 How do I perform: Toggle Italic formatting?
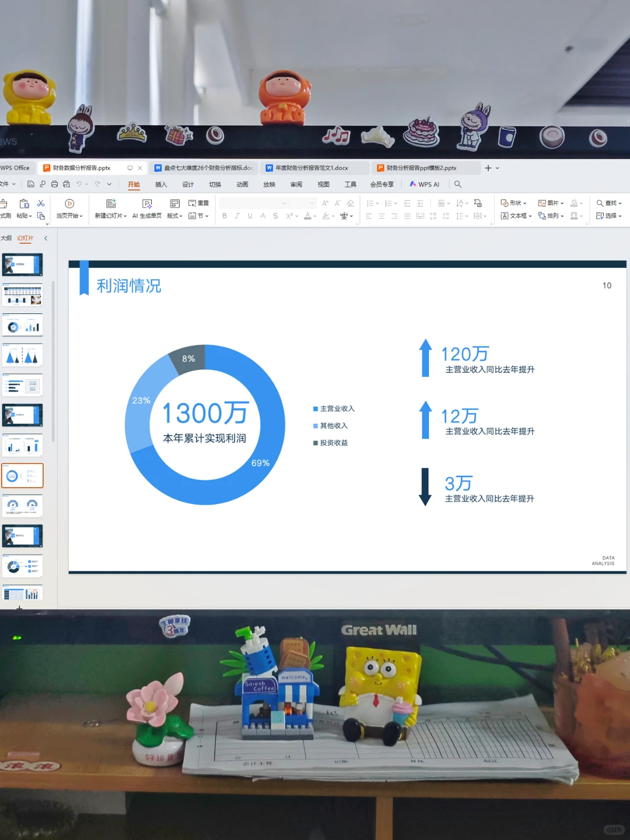point(237,216)
